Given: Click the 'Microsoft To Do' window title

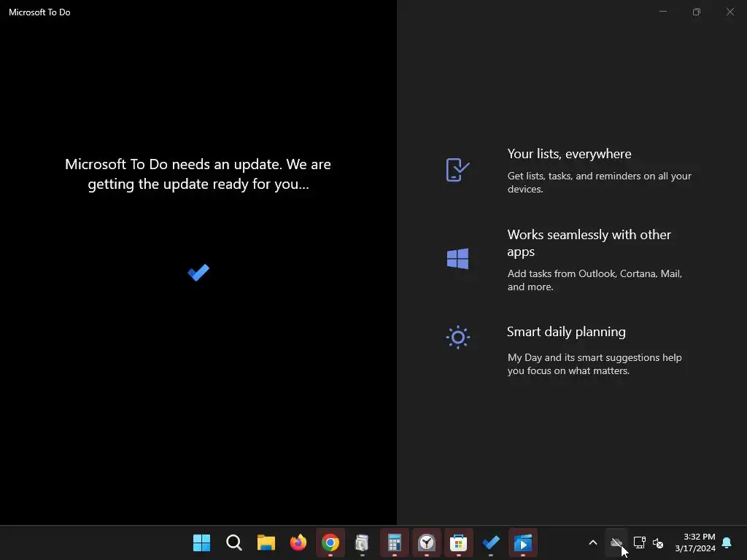Looking at the screenshot, I should 39,12.
